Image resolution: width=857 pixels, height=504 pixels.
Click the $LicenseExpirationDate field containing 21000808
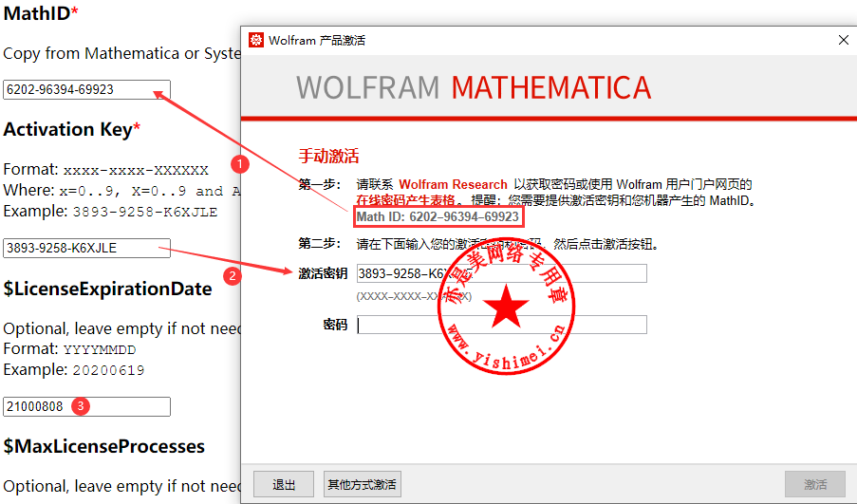(x=86, y=406)
